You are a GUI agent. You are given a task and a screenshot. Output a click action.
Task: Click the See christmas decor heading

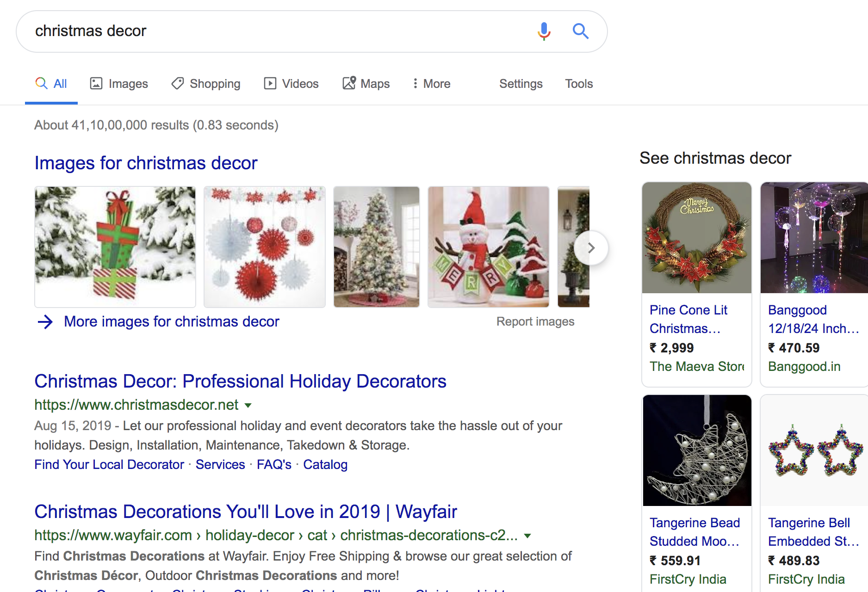(715, 158)
